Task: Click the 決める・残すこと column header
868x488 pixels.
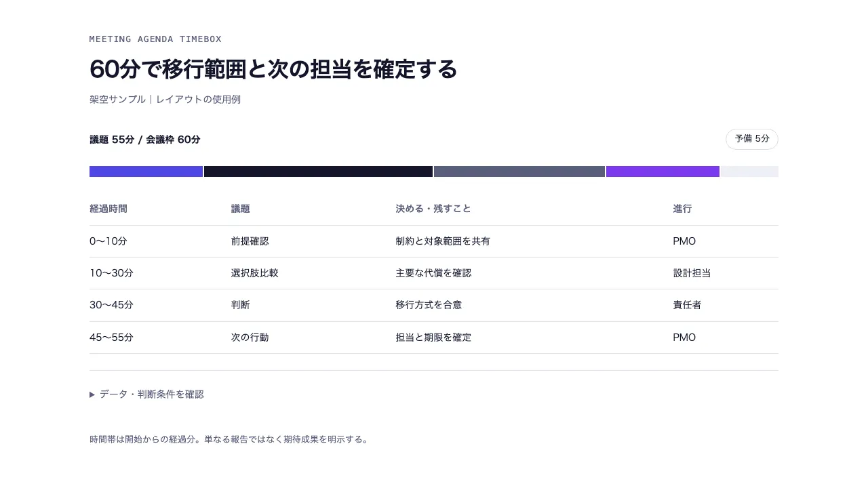Action: click(433, 209)
